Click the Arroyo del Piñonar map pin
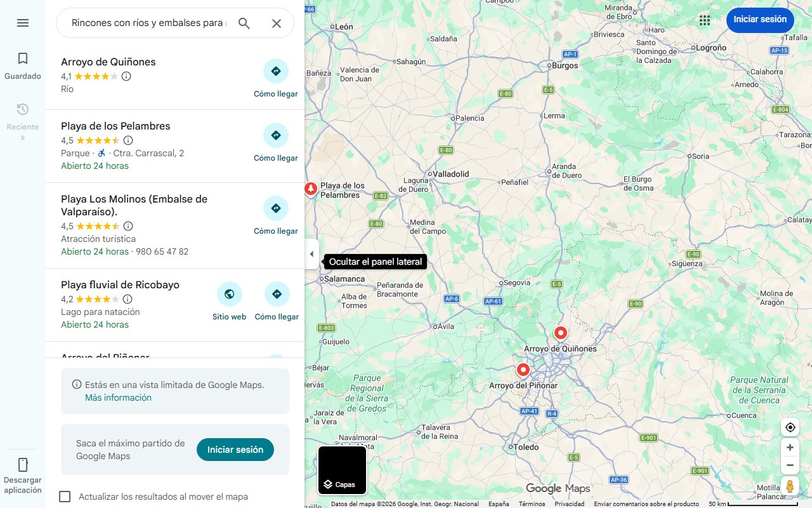The image size is (812, 508). pyautogui.click(x=523, y=370)
